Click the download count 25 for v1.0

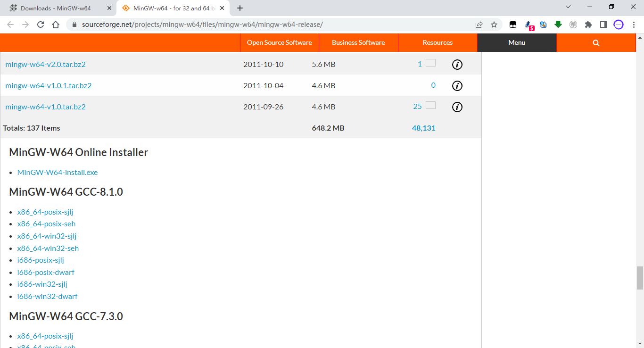pyautogui.click(x=417, y=107)
